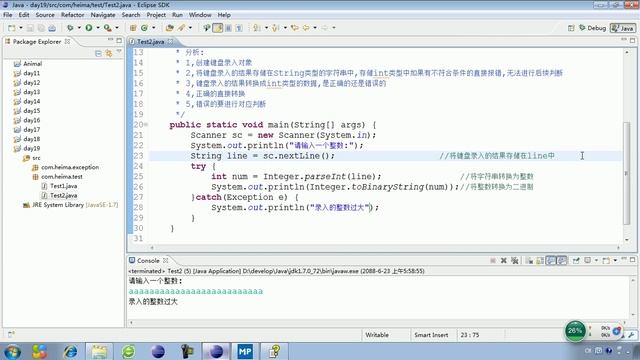Open Package Explorer View Menu triangle
Image resolution: width=640 pixels, height=360 pixels.
(x=119, y=52)
